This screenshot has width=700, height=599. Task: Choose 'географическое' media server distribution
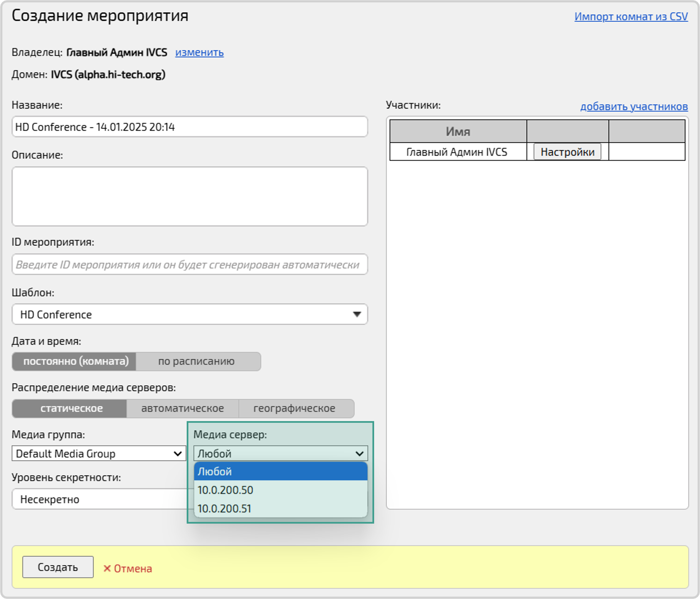(x=294, y=408)
